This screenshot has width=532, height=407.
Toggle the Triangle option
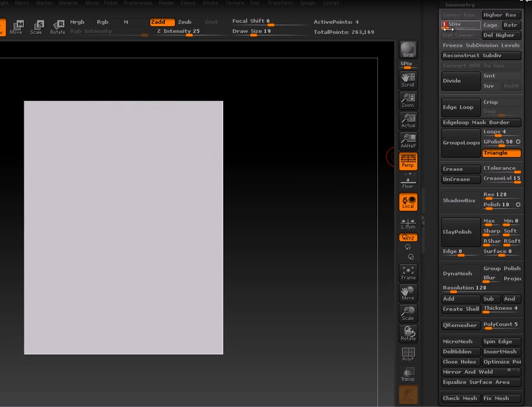[x=501, y=153]
